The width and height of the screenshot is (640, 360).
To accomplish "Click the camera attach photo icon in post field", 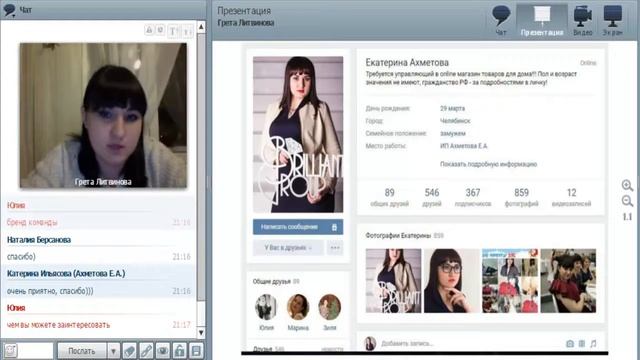I will coord(570,344).
